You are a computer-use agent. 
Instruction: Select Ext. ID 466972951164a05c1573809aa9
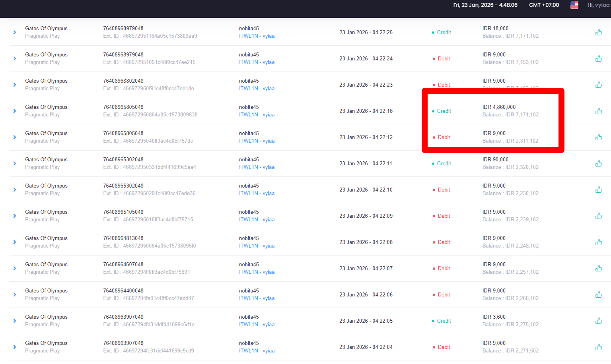pyautogui.click(x=150, y=36)
